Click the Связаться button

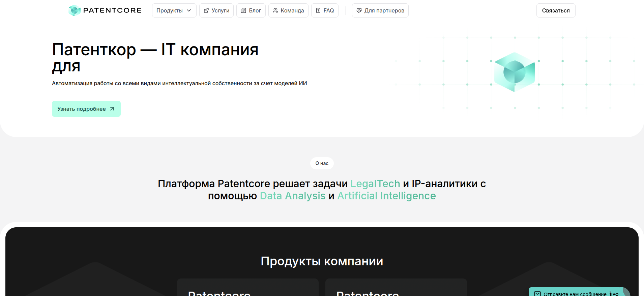556,10
